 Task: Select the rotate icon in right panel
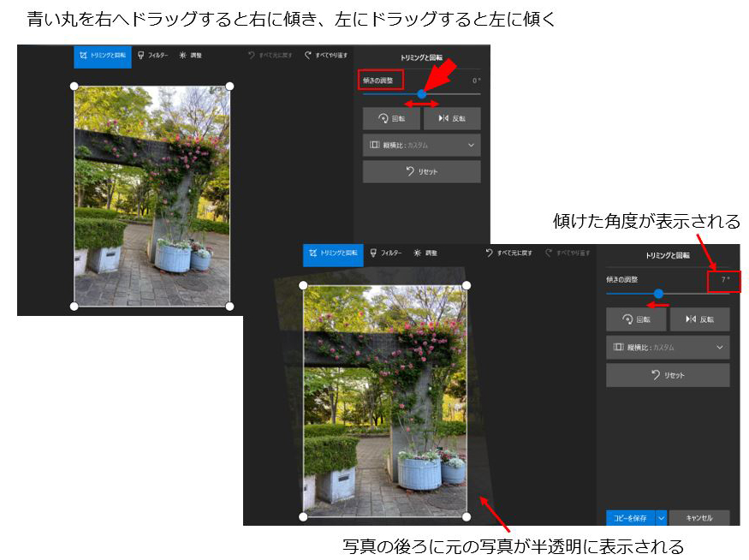click(627, 319)
